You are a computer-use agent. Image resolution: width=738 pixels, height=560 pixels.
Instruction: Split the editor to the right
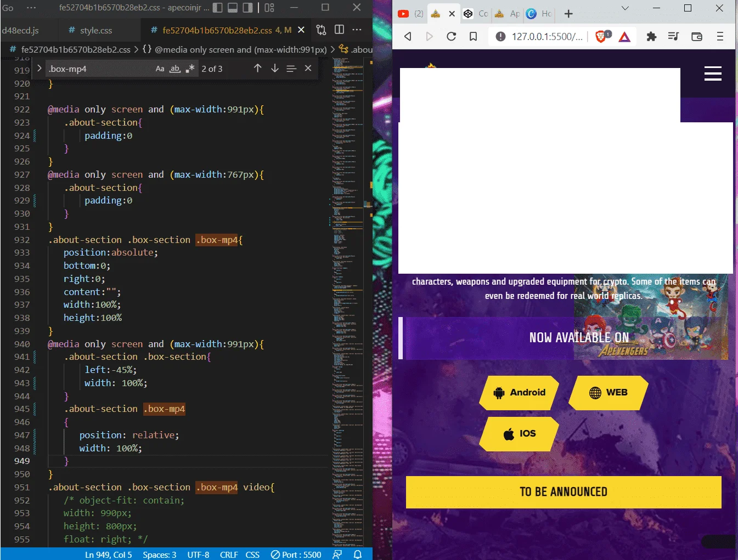click(x=340, y=30)
